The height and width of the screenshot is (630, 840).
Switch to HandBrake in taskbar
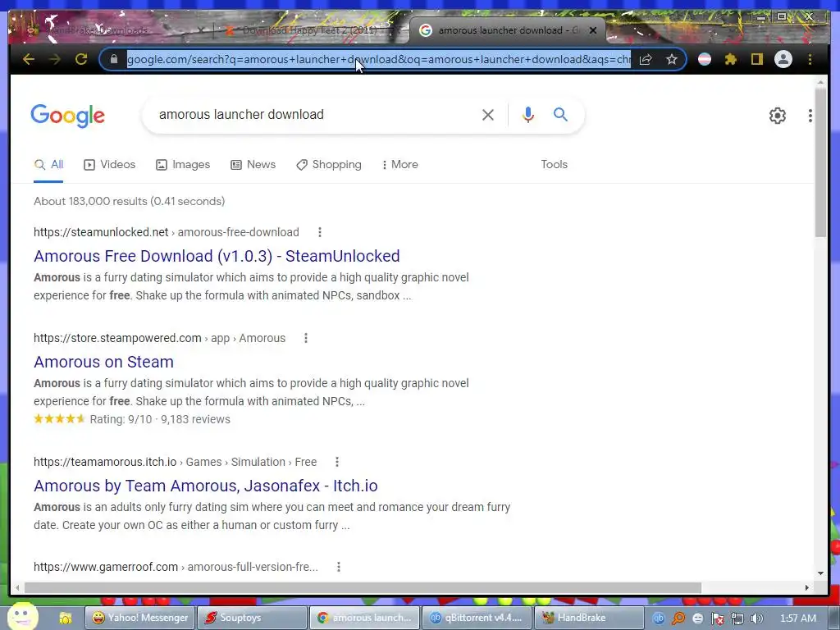[589, 618]
